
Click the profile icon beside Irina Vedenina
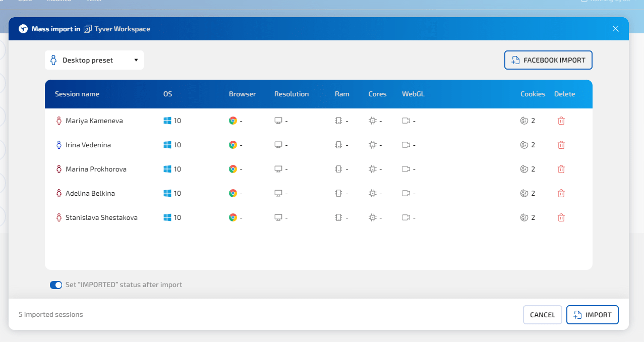(59, 145)
